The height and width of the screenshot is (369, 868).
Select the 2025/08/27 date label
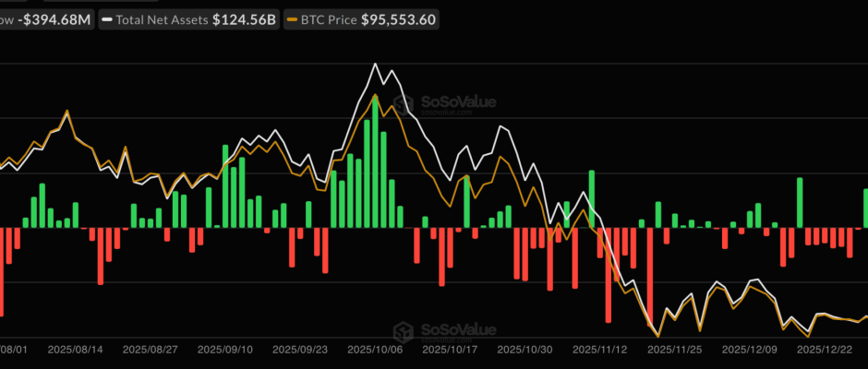point(151,351)
